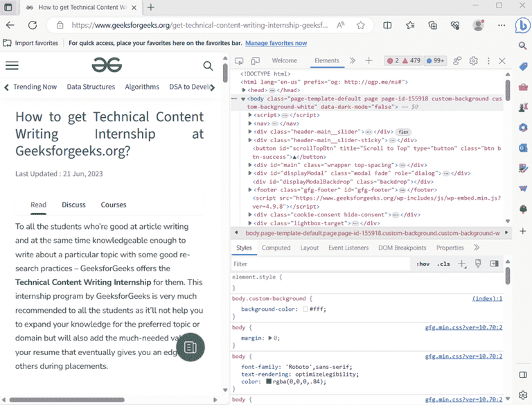This screenshot has height=405, width=532.
Task: Refresh the current page
Action: coord(33,25)
